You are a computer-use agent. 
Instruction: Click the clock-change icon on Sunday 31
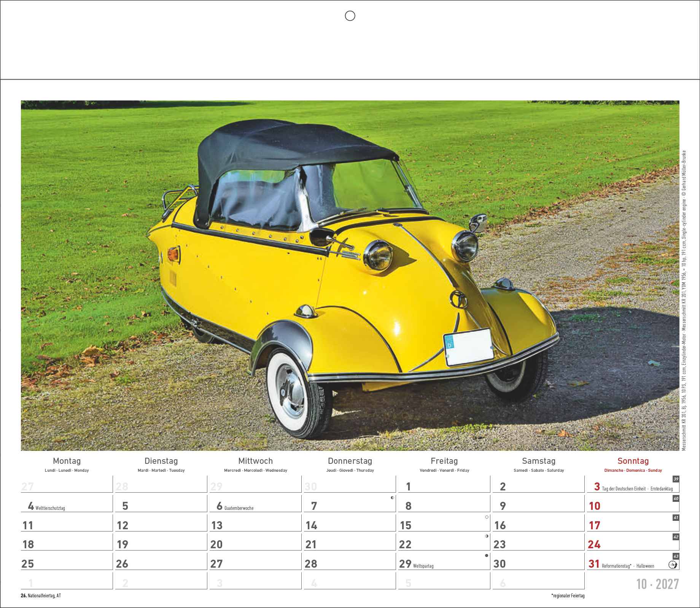673,564
